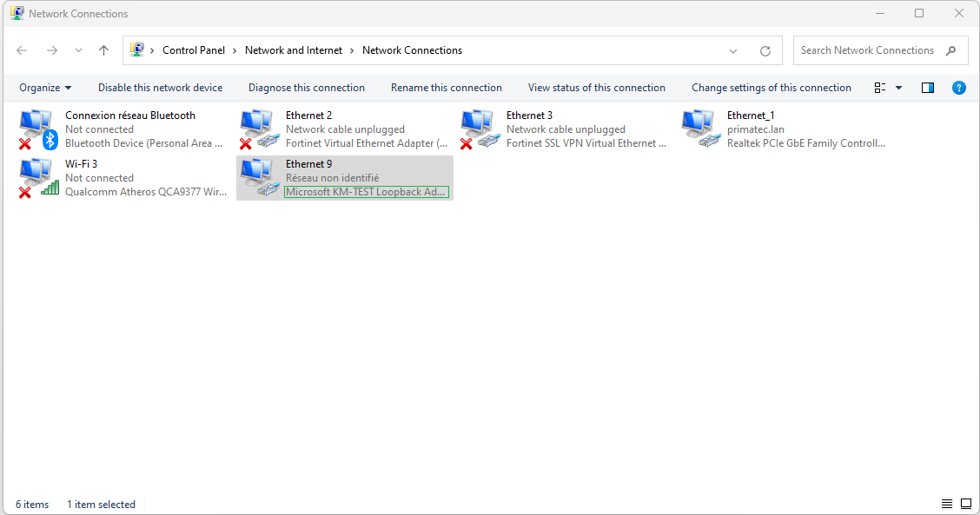Switch to details view in status bar
The height and width of the screenshot is (515, 980).
click(x=947, y=504)
